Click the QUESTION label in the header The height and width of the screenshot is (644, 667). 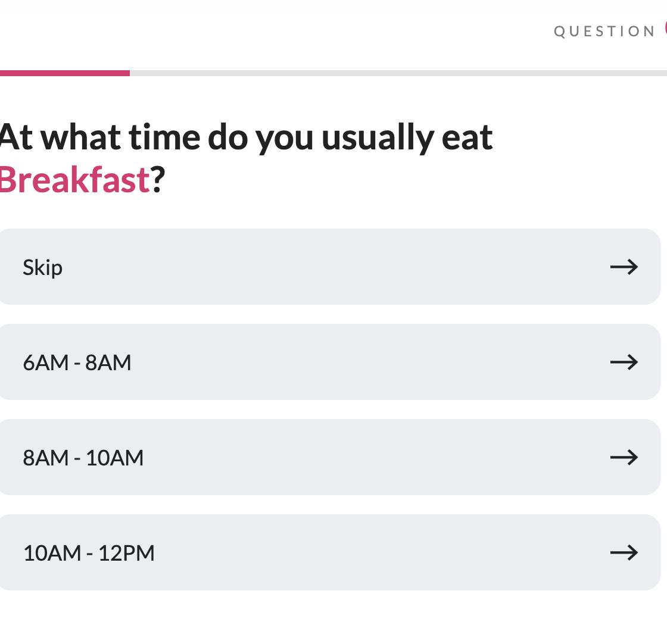coord(604,32)
